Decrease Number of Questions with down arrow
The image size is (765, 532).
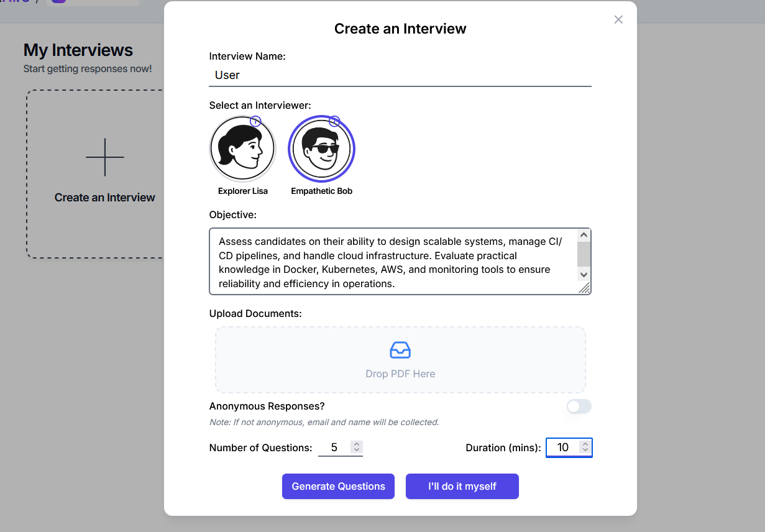tap(356, 451)
